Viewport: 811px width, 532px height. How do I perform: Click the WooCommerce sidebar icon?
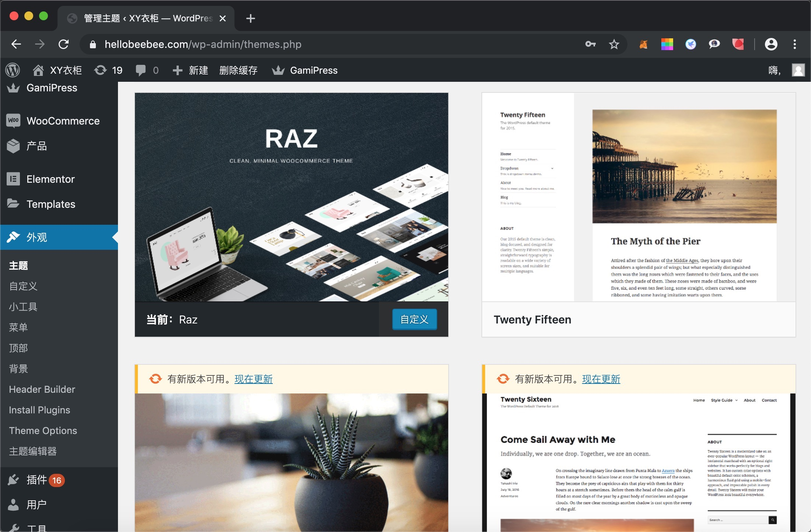[x=13, y=121]
